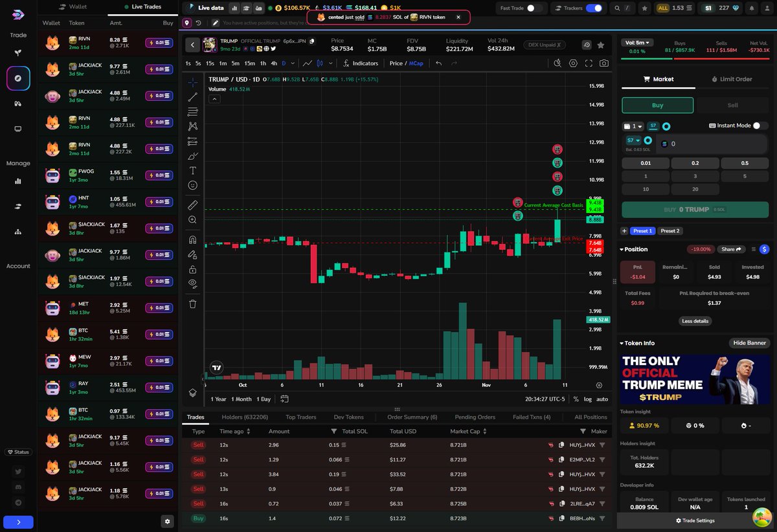This screenshot has height=532, width=777.
Task: Toggle the Trackers switch
Action: click(594, 8)
